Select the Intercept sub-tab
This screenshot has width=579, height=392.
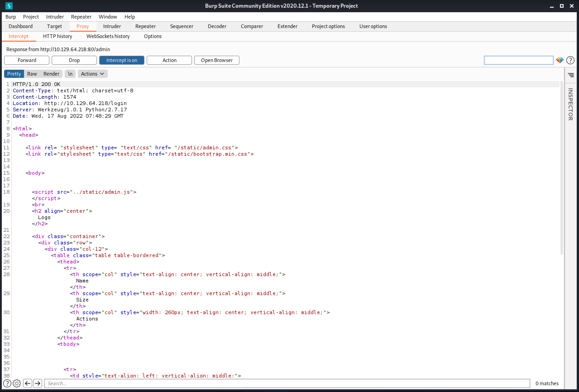tap(18, 36)
